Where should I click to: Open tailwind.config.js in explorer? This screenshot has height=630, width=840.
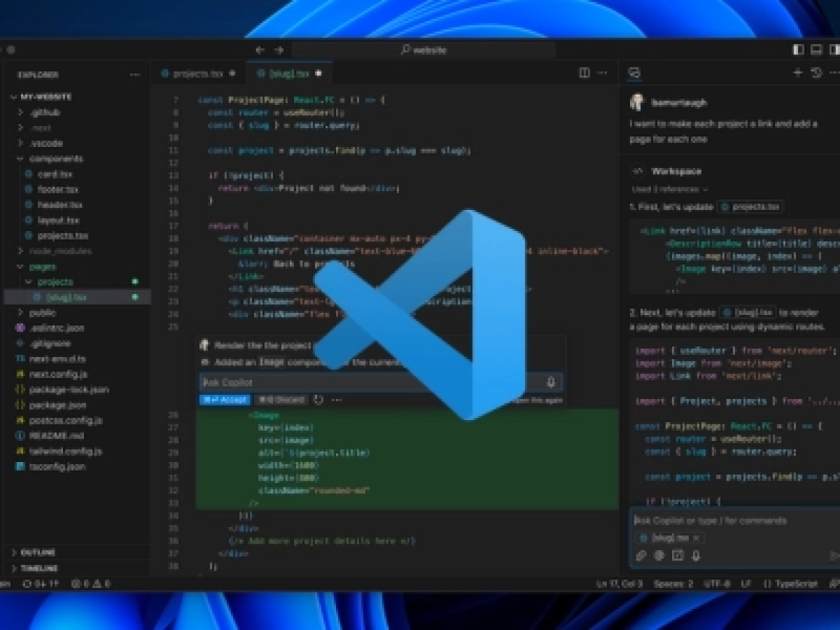tap(77, 451)
